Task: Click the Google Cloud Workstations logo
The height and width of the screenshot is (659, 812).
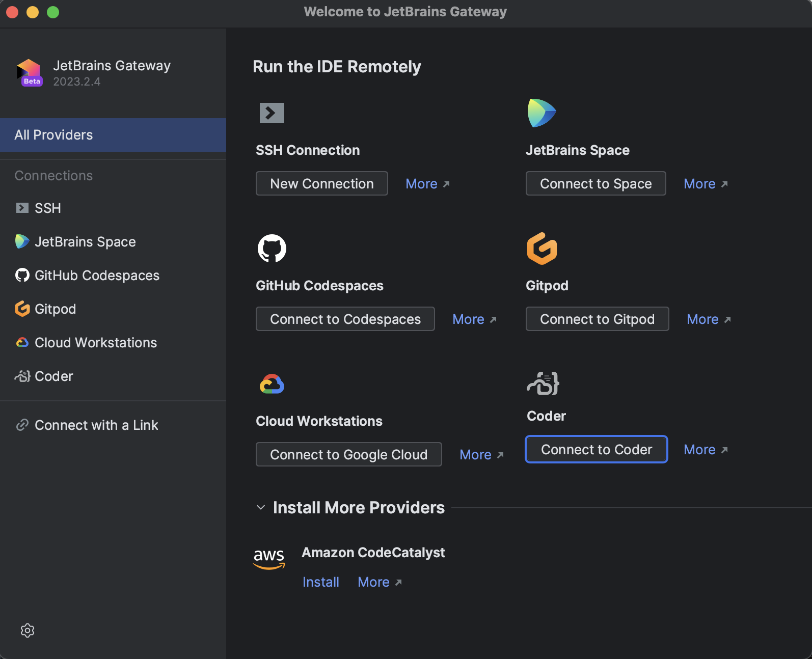Action: coord(272,384)
